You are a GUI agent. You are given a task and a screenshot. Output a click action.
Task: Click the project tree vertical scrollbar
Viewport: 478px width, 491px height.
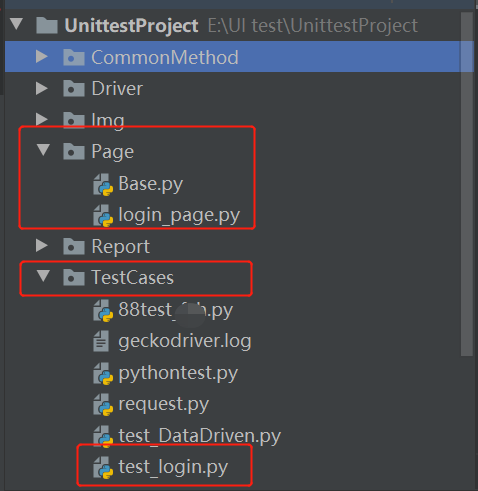click(x=467, y=184)
